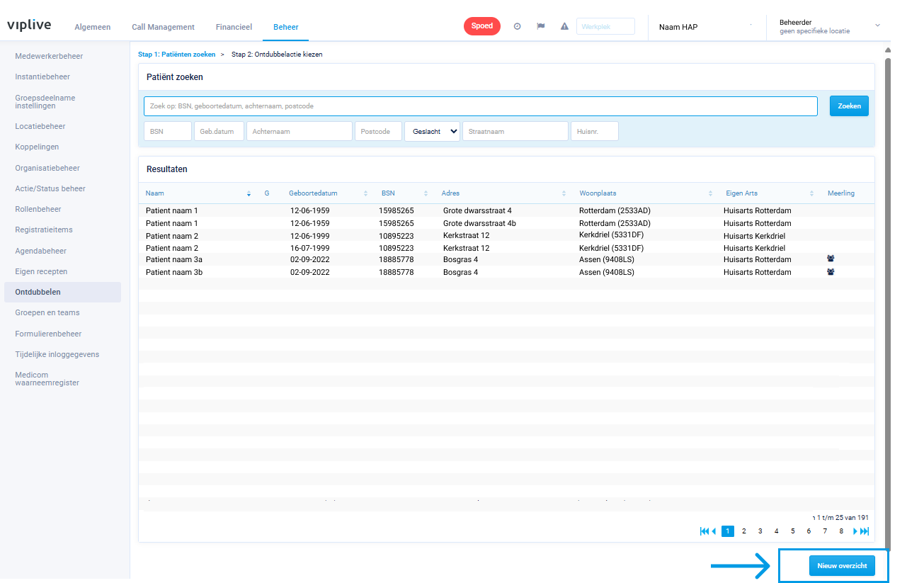Click the Geb.datum input field
The width and height of the screenshot is (924, 583).
click(219, 131)
